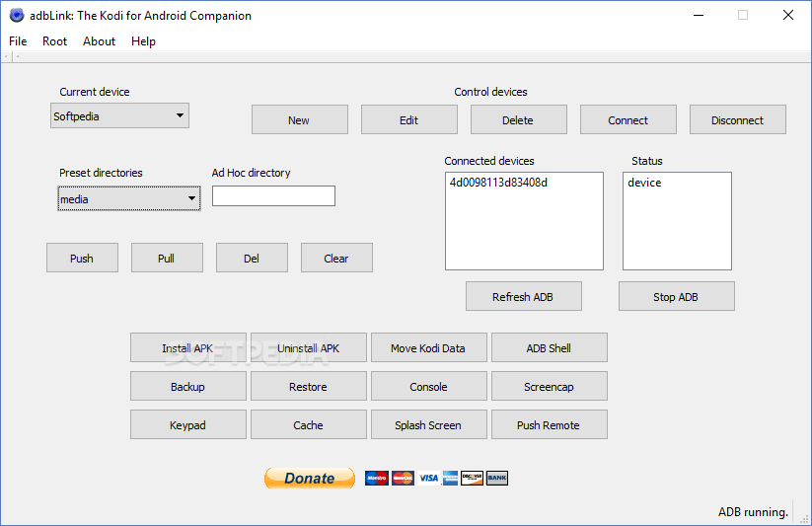Expand the Preset directories combo box
The image size is (812, 526).
[x=129, y=199]
